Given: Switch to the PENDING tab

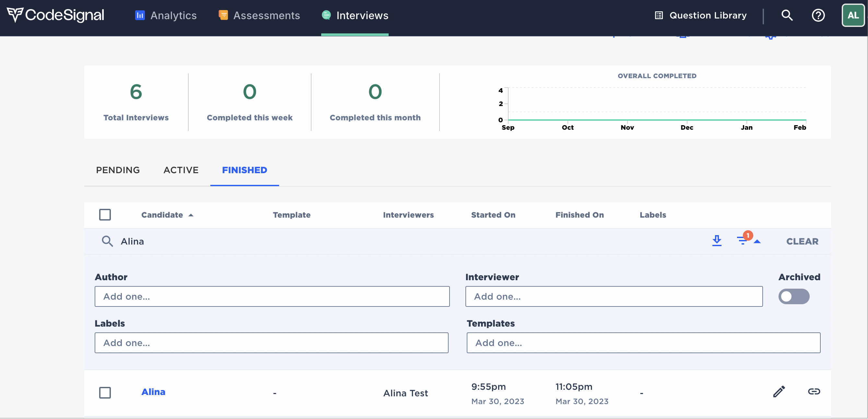Looking at the screenshot, I should [x=118, y=170].
